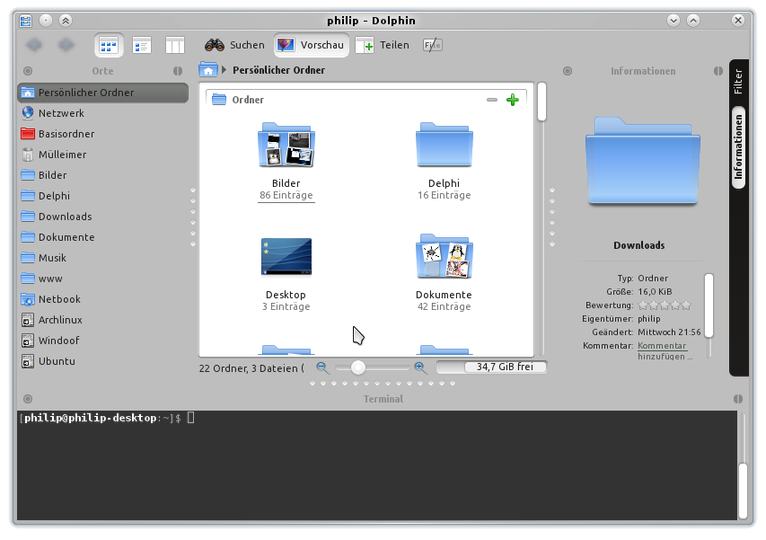The image size is (766, 540).
Task: Go forward with the forward arrow
Action: [66, 45]
